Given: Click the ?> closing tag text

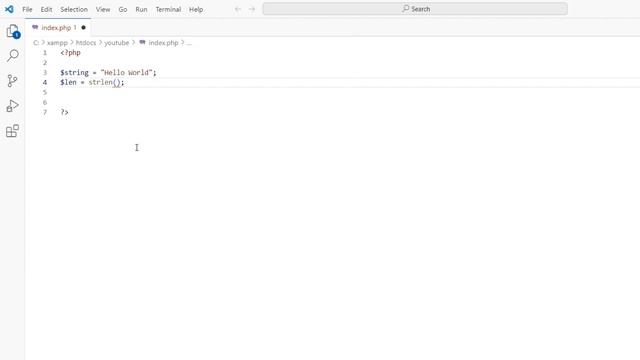Looking at the screenshot, I should [x=64, y=112].
